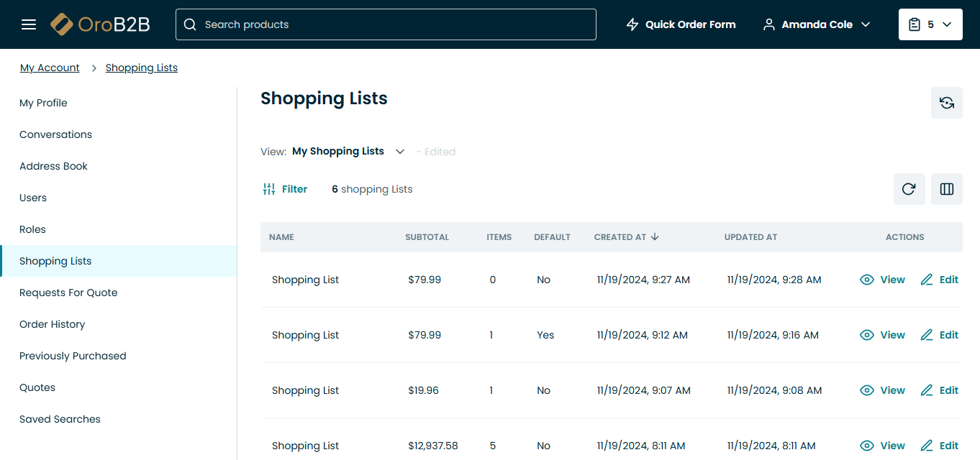The height and width of the screenshot is (460, 980).
Task: View the default shopping list
Action: [883, 335]
